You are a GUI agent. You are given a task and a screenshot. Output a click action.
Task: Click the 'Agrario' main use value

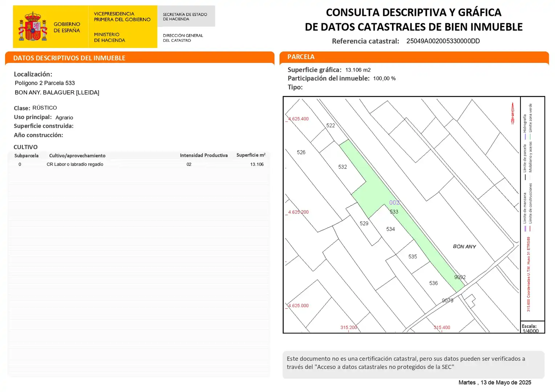coord(64,118)
